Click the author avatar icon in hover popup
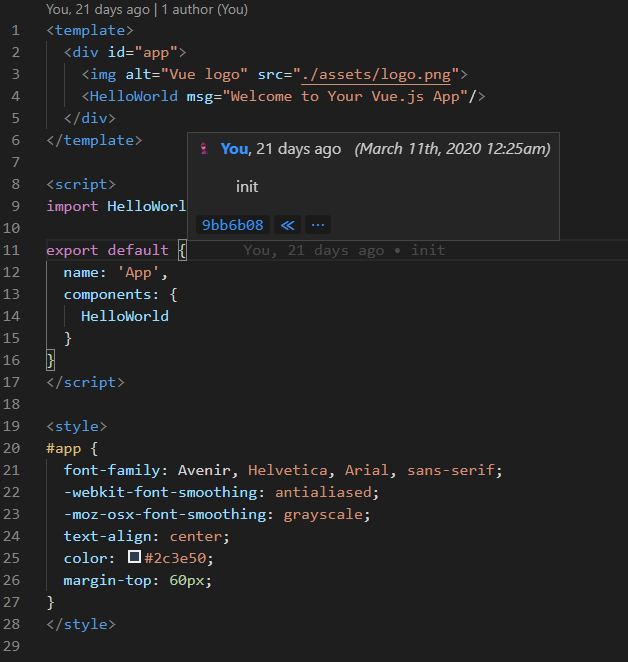628x662 pixels. coord(204,149)
